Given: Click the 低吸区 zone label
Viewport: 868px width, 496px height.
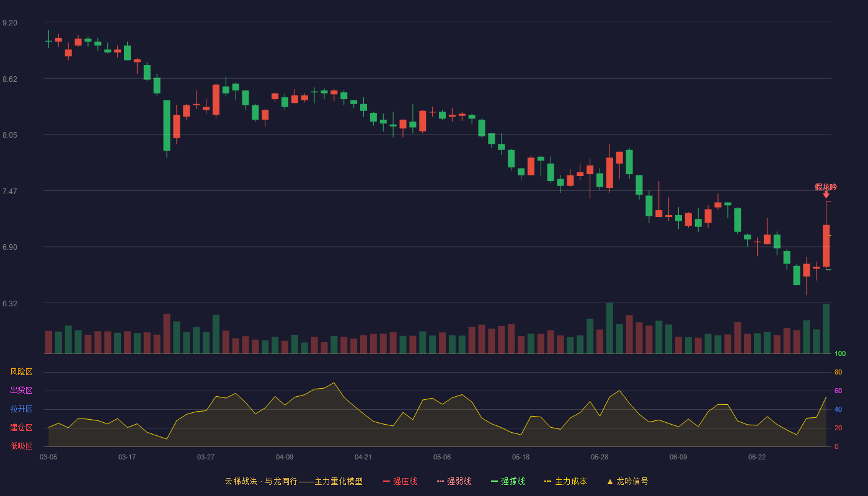Looking at the screenshot, I should 21,446.
